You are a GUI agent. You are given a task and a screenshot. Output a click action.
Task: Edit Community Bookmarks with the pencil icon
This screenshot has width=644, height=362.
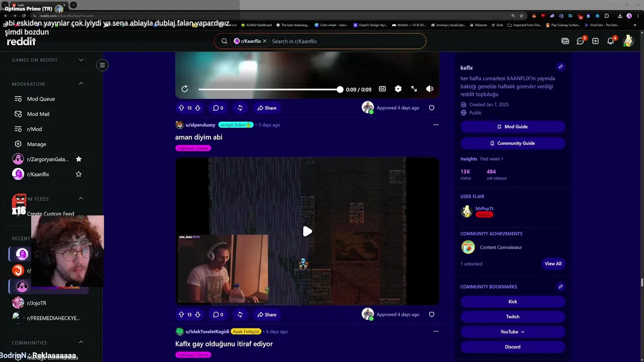(x=560, y=287)
